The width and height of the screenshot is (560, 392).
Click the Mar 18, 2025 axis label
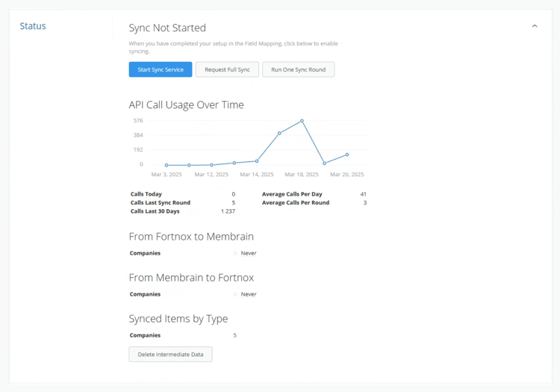point(302,174)
